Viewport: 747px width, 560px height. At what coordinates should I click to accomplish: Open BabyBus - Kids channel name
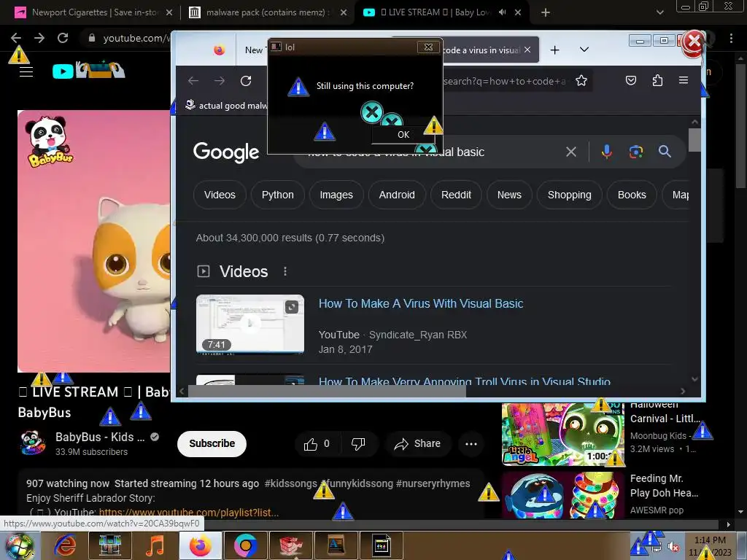click(100, 437)
